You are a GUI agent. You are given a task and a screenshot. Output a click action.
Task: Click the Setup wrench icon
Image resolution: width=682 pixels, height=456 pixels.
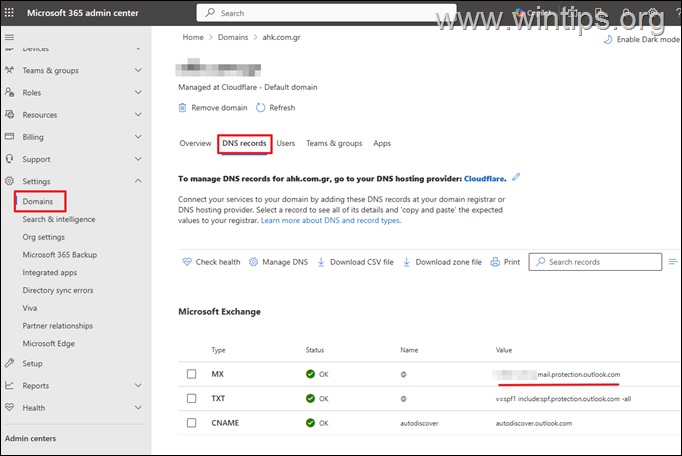(9, 362)
